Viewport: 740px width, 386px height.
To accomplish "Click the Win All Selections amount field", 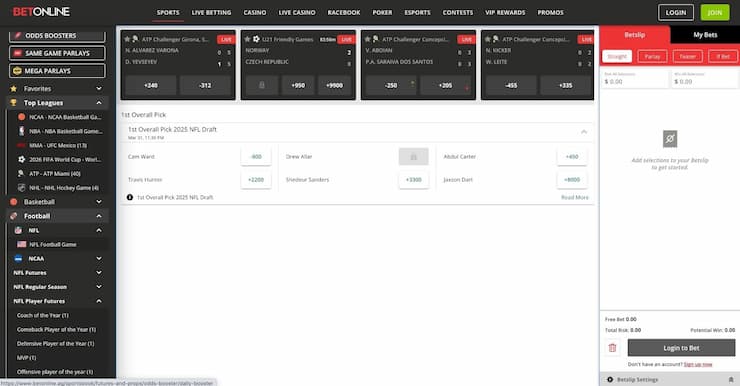I will (705, 79).
